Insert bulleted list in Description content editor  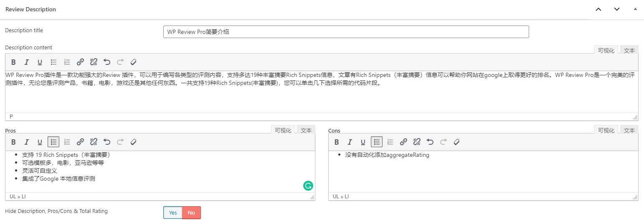click(53, 62)
